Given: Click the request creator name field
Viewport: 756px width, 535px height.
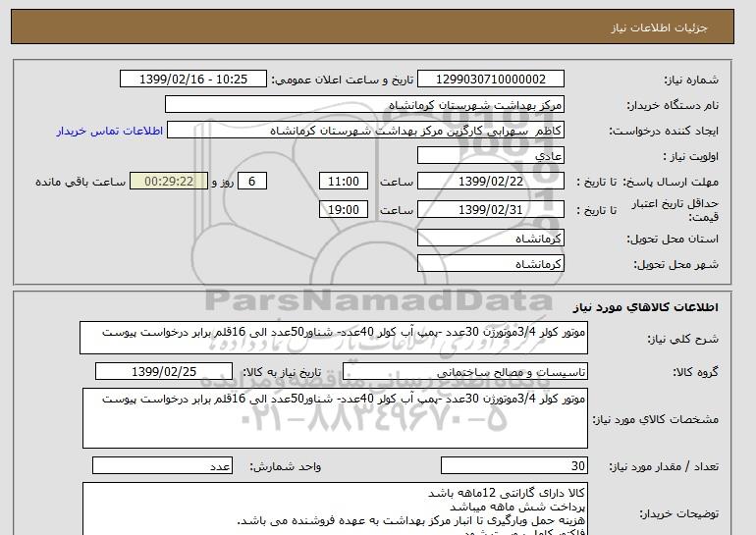Looking at the screenshot, I should coord(365,131).
